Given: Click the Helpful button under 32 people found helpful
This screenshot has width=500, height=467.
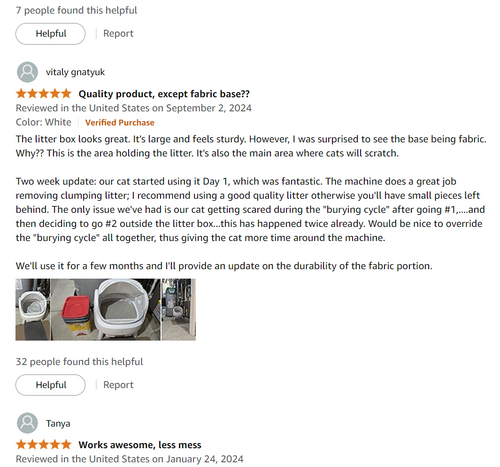Looking at the screenshot, I should pyautogui.click(x=50, y=385).
